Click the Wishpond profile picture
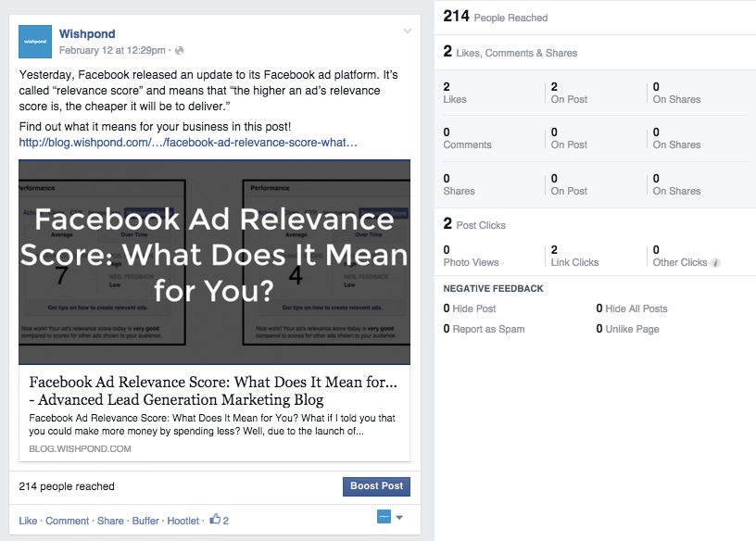The height and width of the screenshot is (541, 756). coord(35,42)
